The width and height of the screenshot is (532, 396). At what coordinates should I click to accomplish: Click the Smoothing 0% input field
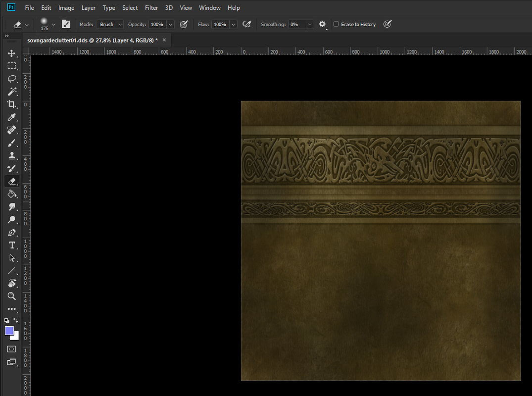296,24
